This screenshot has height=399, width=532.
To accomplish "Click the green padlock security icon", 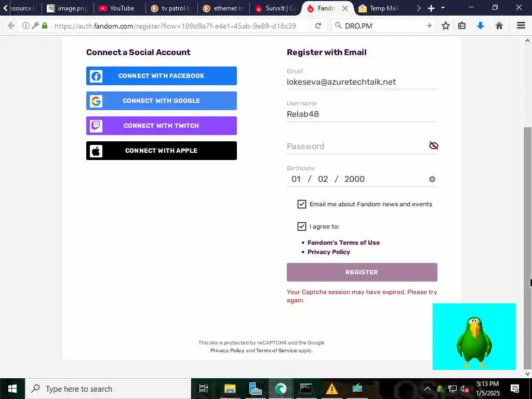I will point(45,25).
